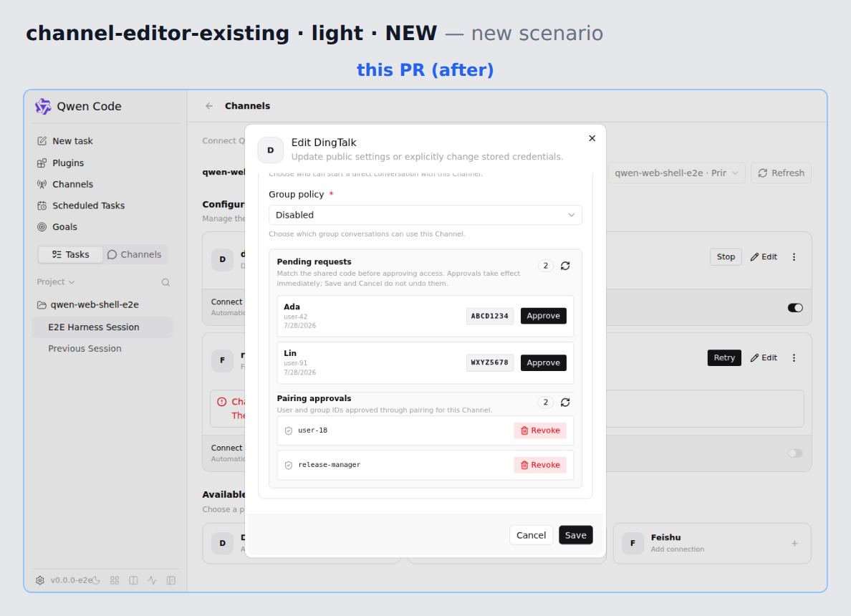Open the qwen-web-shell-e2e workspace dropdown
851x616 pixels.
(676, 173)
